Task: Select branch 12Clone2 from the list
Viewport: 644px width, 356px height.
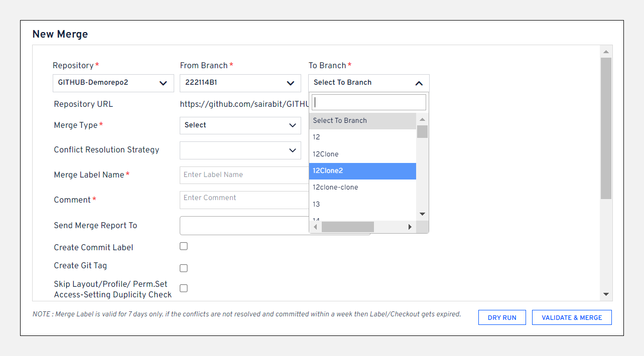Action: click(362, 171)
